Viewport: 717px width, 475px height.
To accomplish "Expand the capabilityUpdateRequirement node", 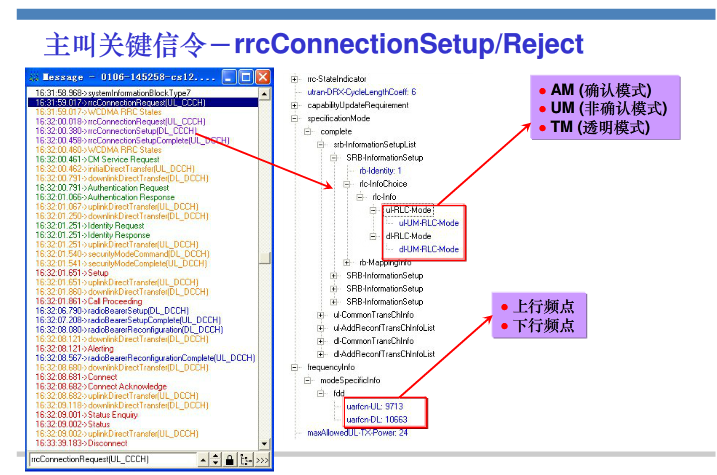I will pos(294,105).
